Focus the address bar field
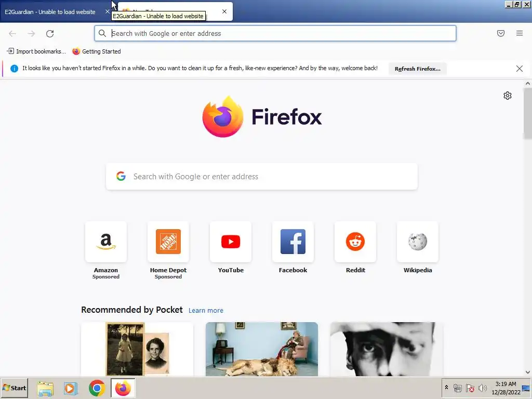 [275, 33]
